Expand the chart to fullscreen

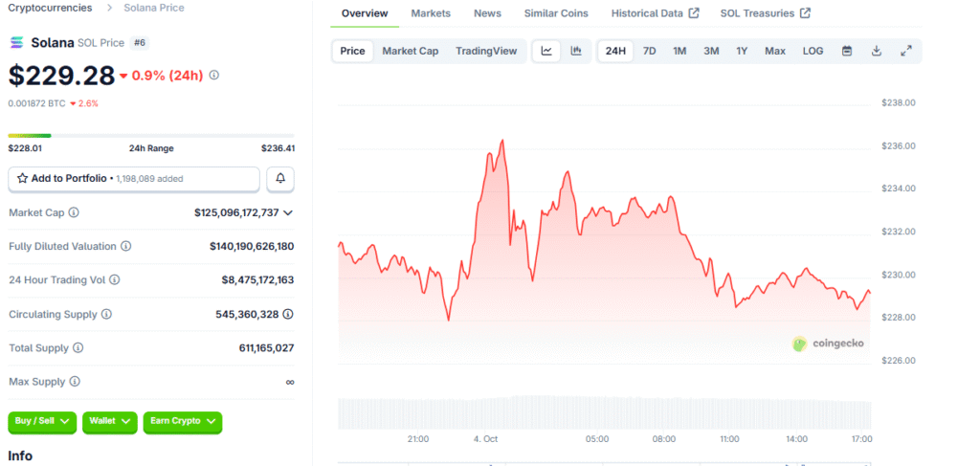point(905,51)
